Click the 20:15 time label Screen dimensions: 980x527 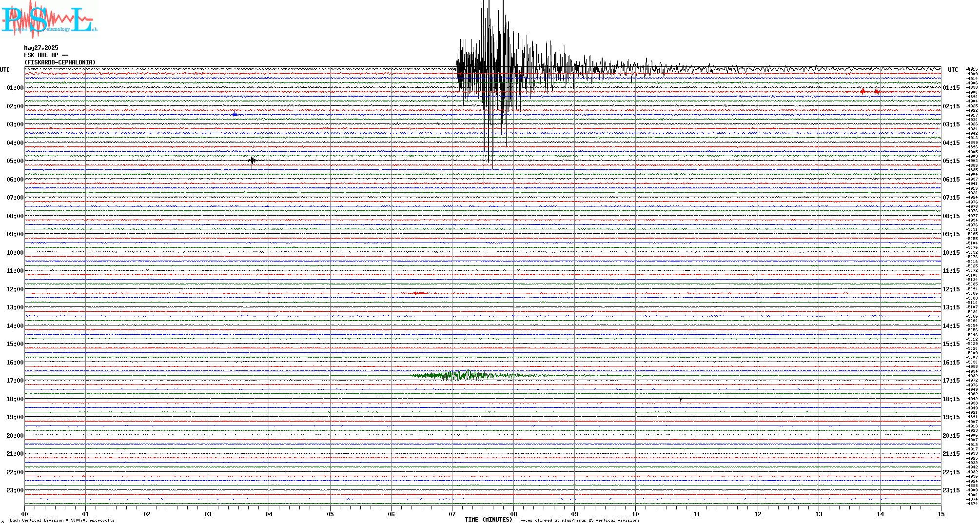pyautogui.click(x=951, y=436)
